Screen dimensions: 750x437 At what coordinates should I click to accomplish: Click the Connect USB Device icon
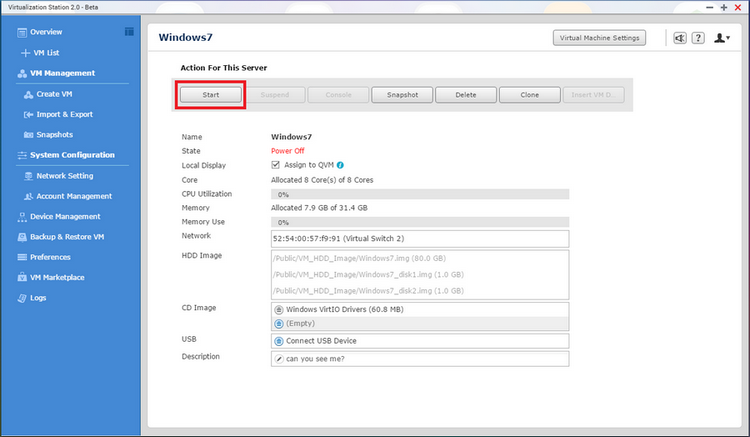[x=279, y=341]
